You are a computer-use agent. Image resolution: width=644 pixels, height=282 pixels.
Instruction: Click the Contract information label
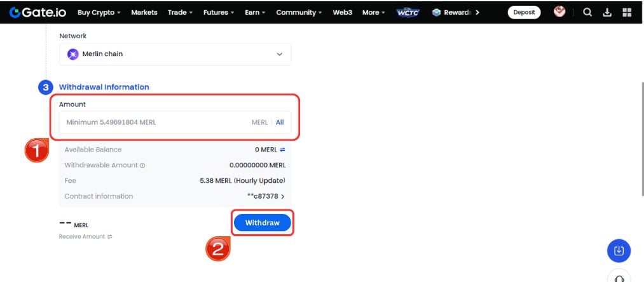(99, 197)
